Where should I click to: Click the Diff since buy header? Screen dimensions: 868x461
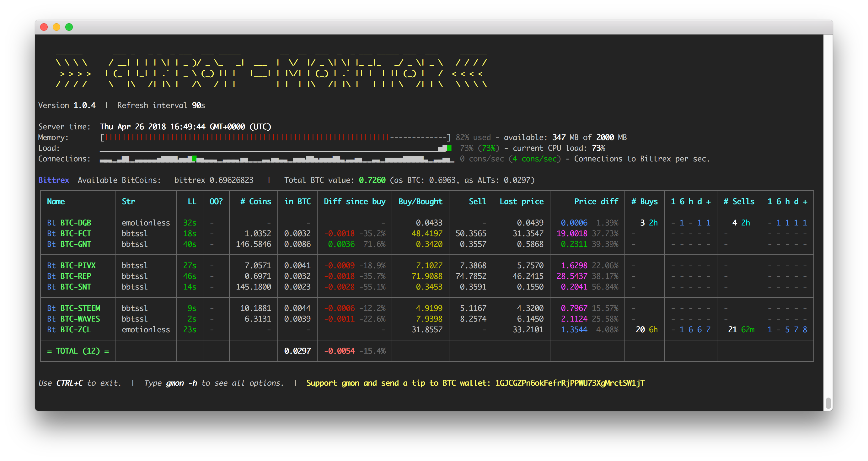pos(355,201)
